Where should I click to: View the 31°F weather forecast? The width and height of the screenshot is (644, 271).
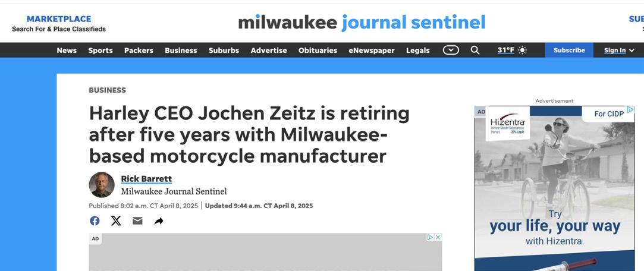tap(505, 51)
